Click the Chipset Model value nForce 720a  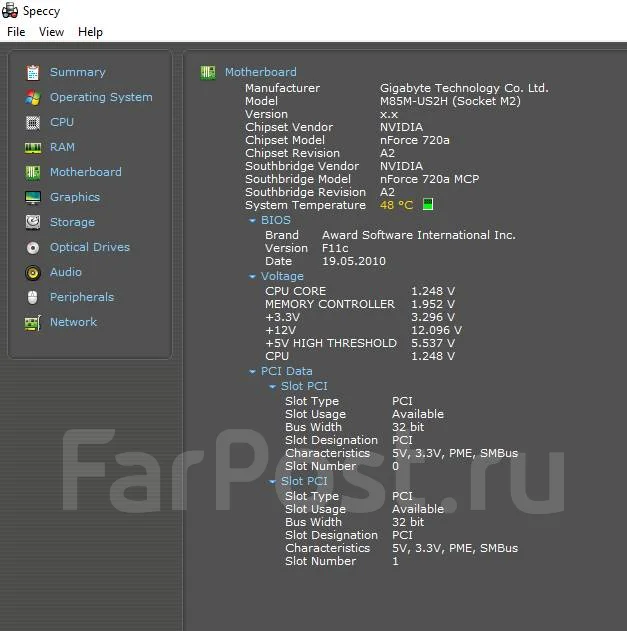click(x=415, y=140)
